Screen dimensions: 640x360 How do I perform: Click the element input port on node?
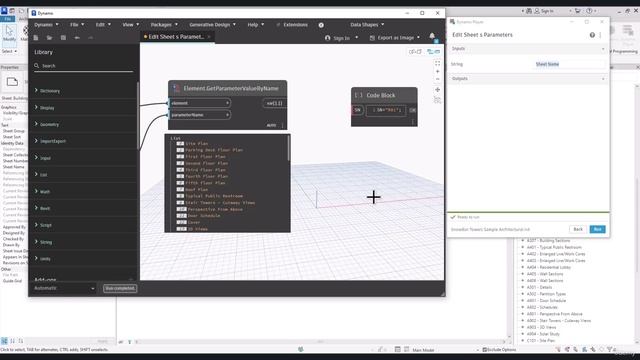200,103
